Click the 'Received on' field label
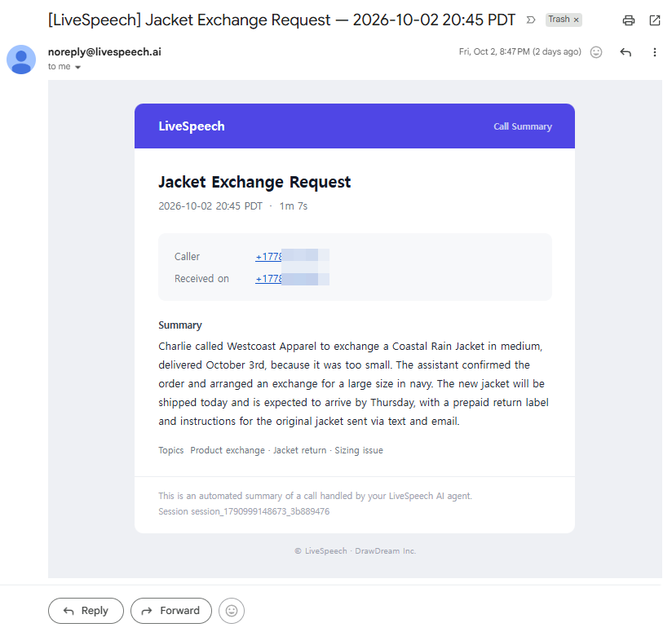Viewport: 672px width, 632px height. click(x=201, y=279)
